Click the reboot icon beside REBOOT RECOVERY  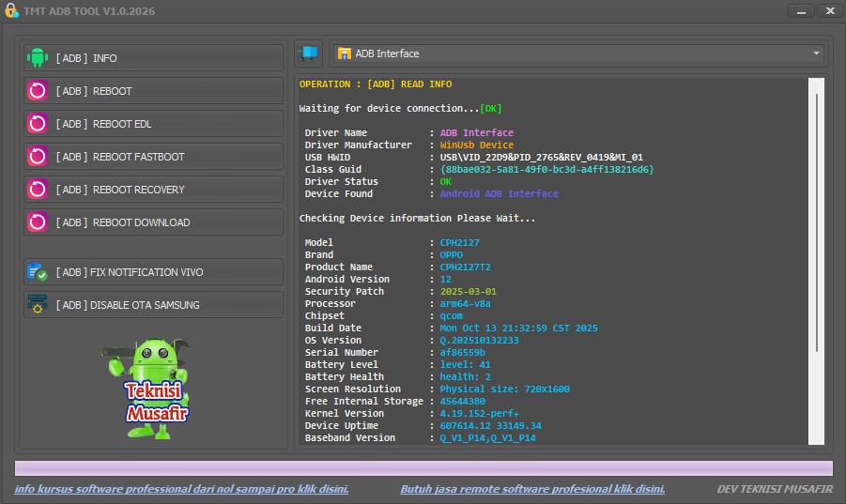[x=38, y=190]
